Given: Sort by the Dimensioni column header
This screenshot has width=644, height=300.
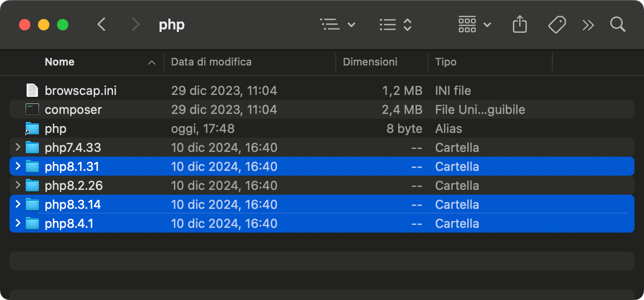Looking at the screenshot, I should (x=370, y=62).
